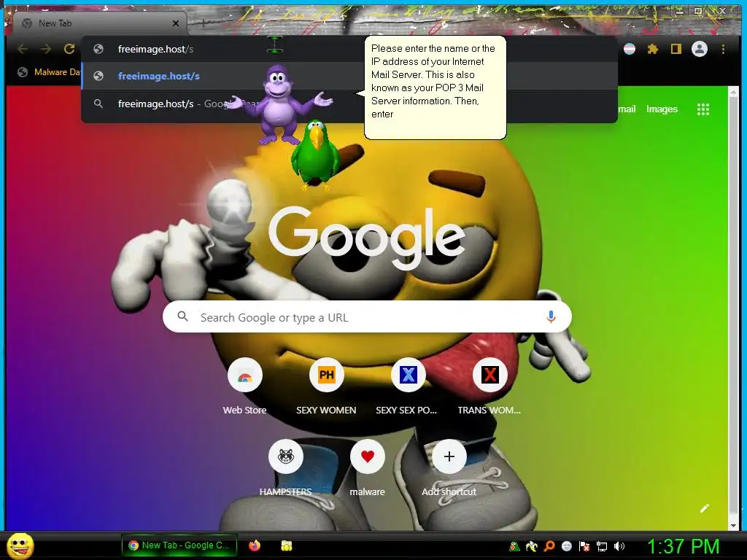Screen dimensions: 747x560
Task: Open the Action Center flag tray icon
Action: click(584, 546)
